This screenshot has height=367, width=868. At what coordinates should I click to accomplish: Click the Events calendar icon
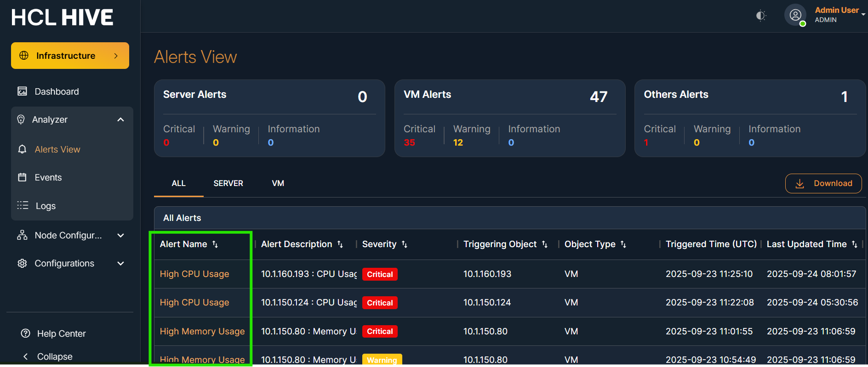point(22,177)
